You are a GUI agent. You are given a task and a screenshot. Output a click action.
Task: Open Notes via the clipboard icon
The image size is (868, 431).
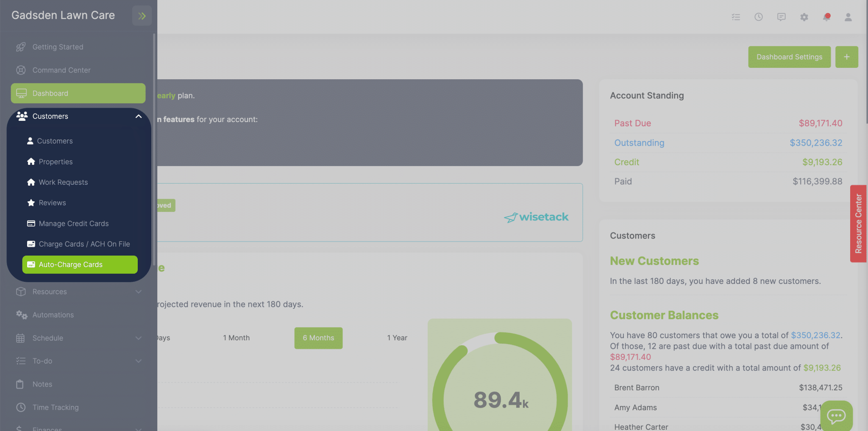[20, 384]
